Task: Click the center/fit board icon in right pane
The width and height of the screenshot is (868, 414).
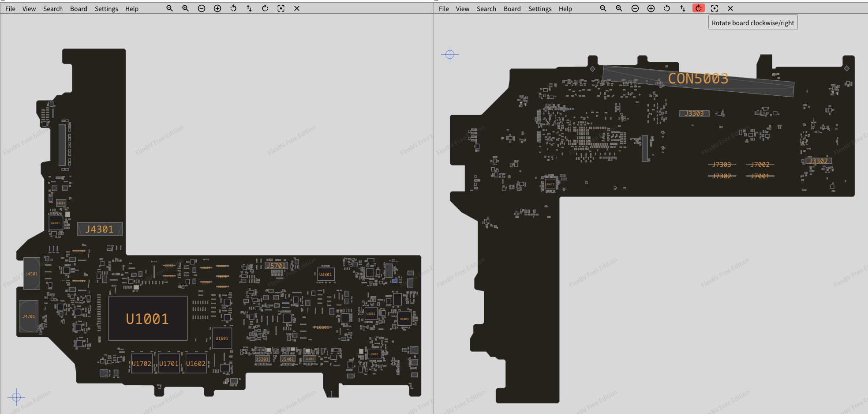Action: click(x=715, y=8)
